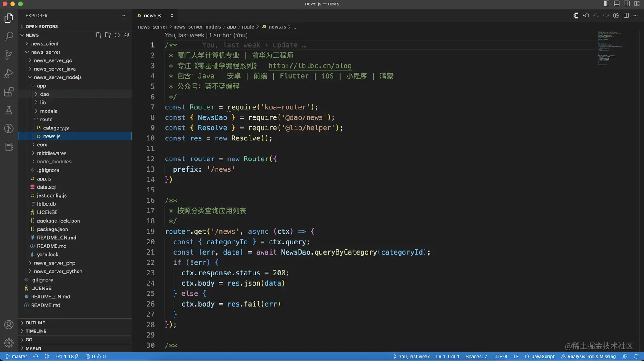Toggle secondary side bar visibility
This screenshot has width=644, height=361.
[x=627, y=3]
